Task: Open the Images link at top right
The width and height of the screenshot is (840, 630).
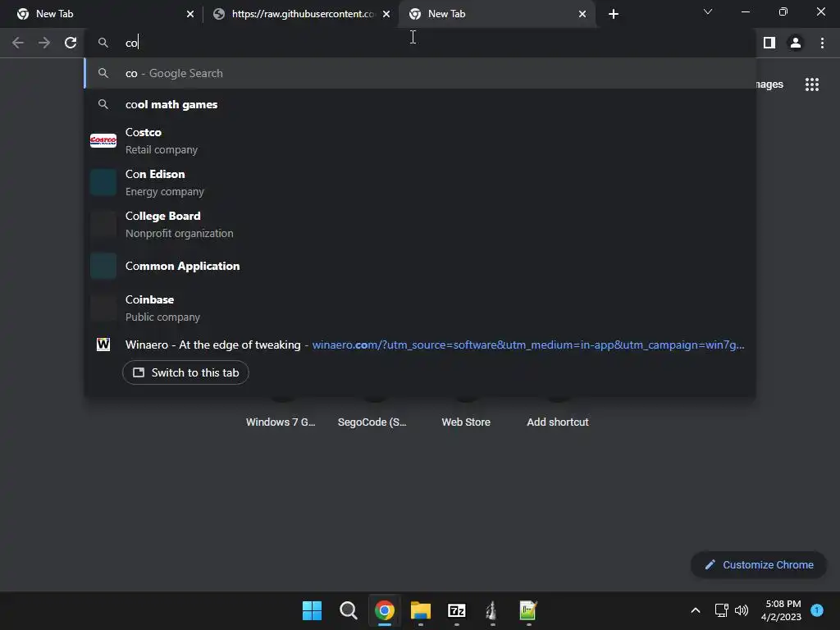Action: click(x=769, y=84)
